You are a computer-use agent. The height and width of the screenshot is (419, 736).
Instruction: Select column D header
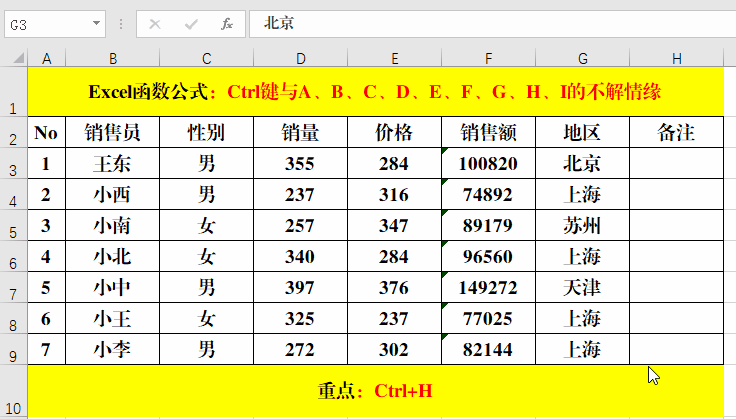coord(300,58)
